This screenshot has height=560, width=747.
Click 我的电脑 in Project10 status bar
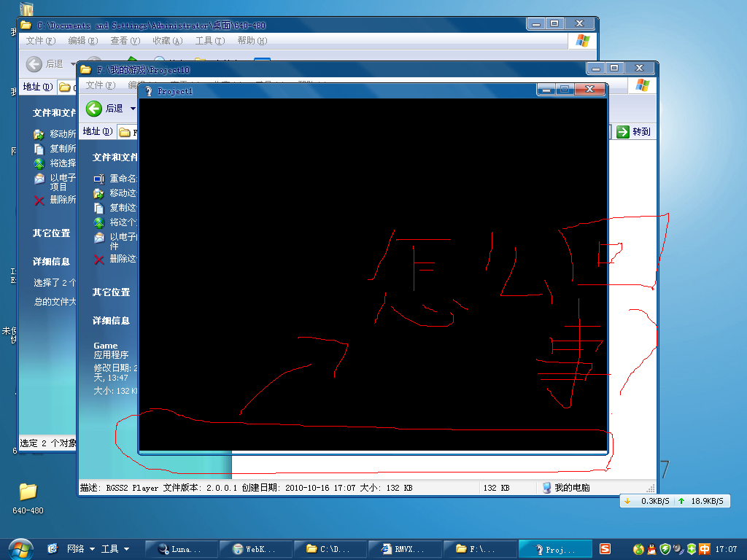(x=566, y=488)
